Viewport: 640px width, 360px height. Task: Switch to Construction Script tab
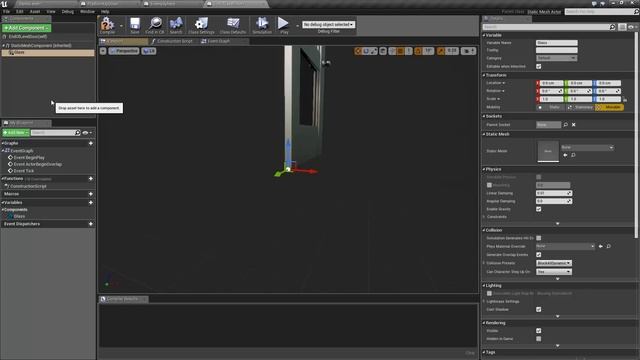pyautogui.click(x=174, y=41)
